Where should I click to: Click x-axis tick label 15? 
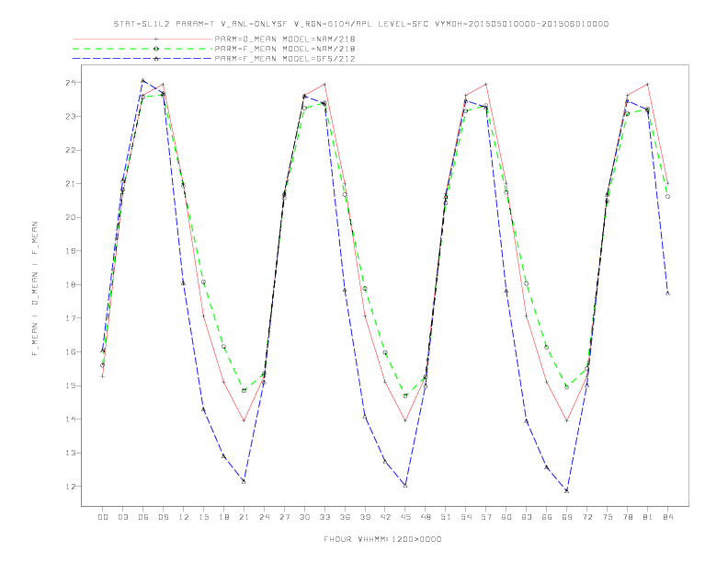pyautogui.click(x=203, y=517)
